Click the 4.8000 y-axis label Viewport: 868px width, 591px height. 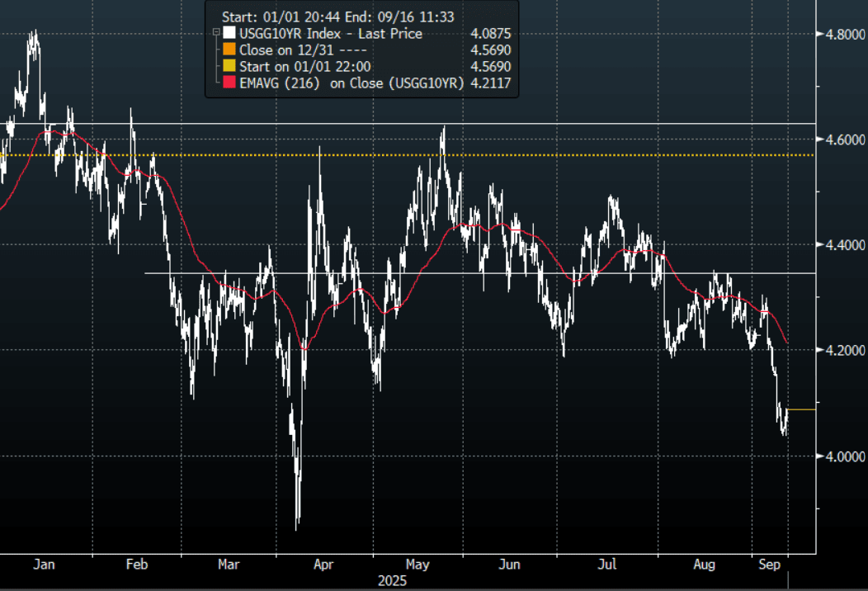pyautogui.click(x=842, y=35)
